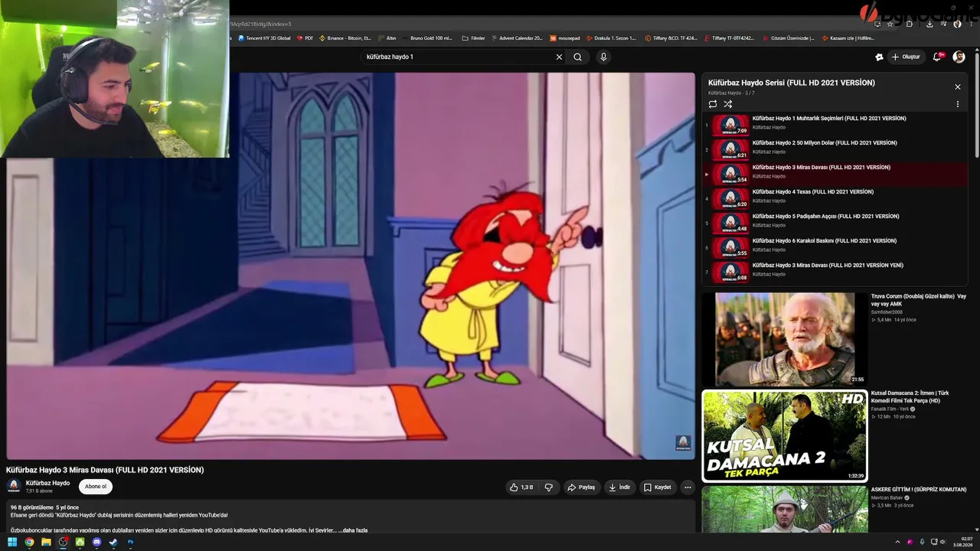
Task: Subscribe with the Abone ol button
Action: click(96, 487)
